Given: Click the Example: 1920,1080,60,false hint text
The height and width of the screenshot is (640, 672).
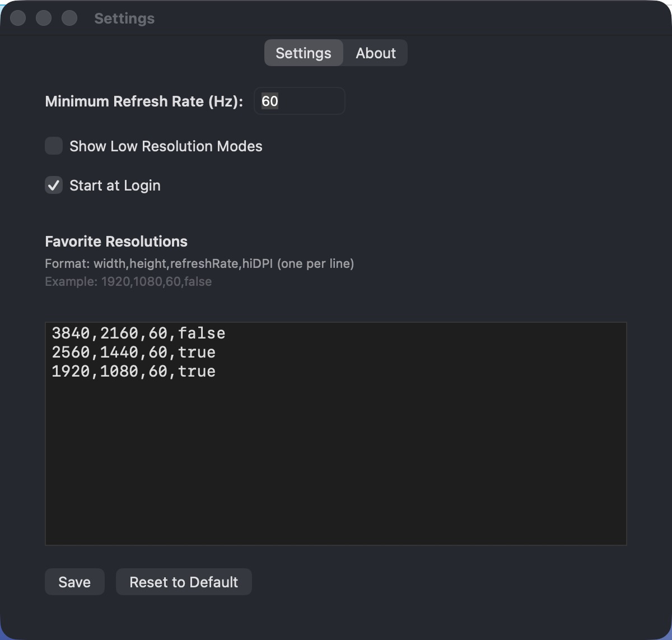Looking at the screenshot, I should (128, 281).
